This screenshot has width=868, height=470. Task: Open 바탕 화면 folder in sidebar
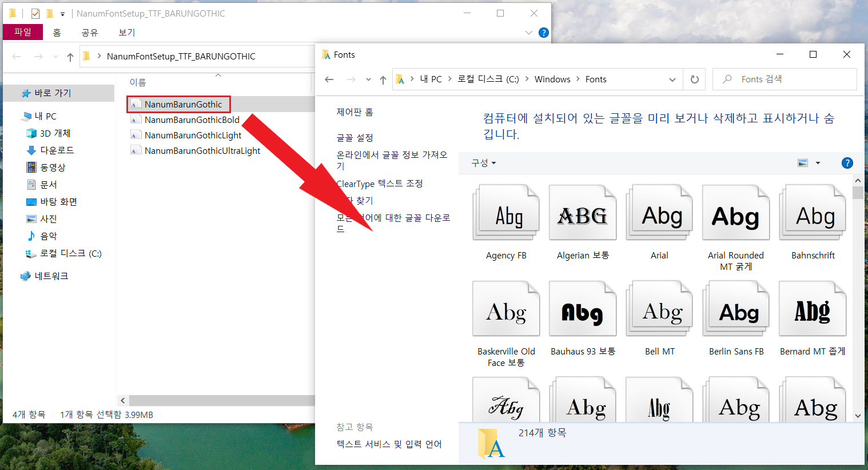51,202
